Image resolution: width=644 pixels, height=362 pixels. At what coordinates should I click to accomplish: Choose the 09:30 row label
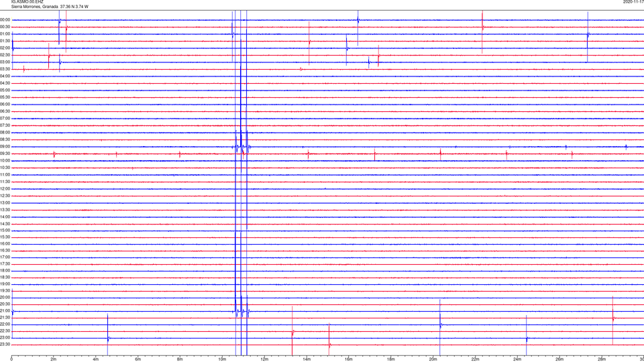(x=5, y=154)
